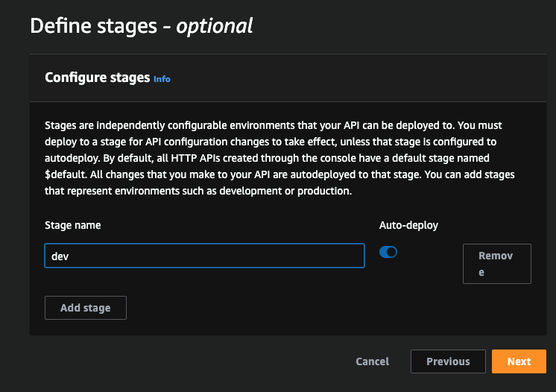Click the Stage name field label
556x392 pixels.
[72, 224]
